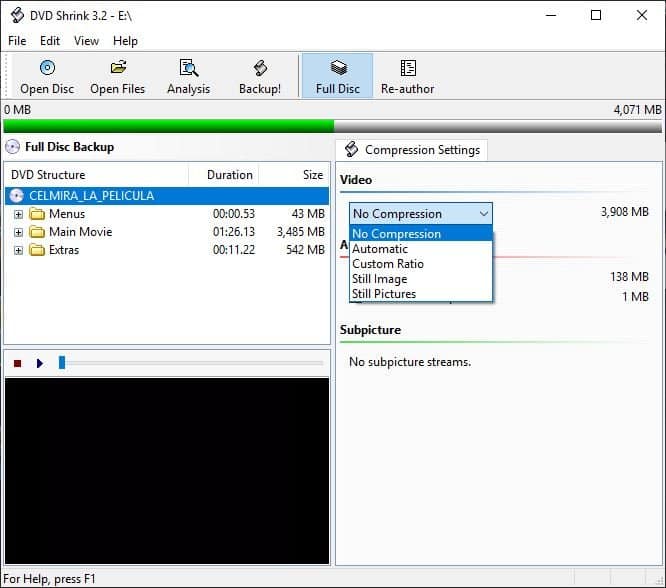
Task: Click the 3,908 MB video size
Action: 624,212
